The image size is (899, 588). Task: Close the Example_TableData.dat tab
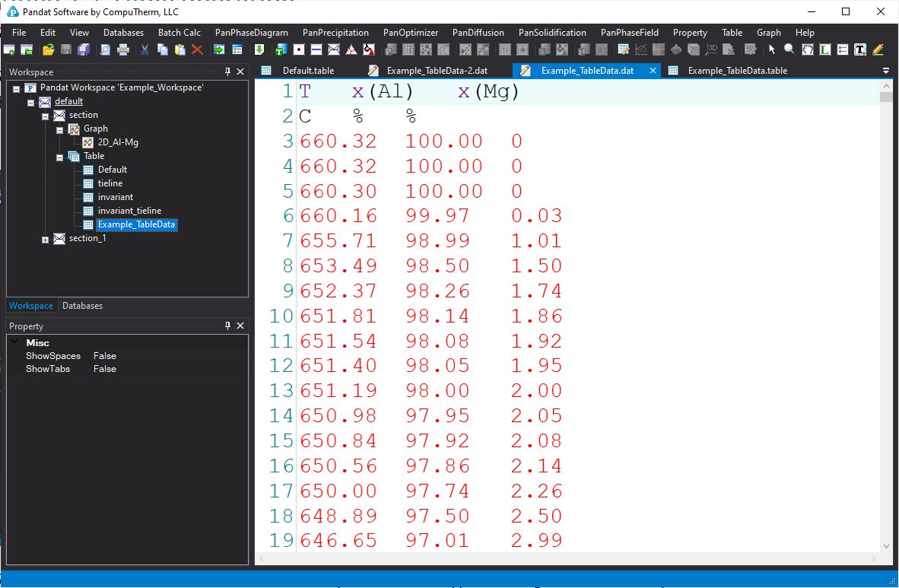(x=652, y=71)
